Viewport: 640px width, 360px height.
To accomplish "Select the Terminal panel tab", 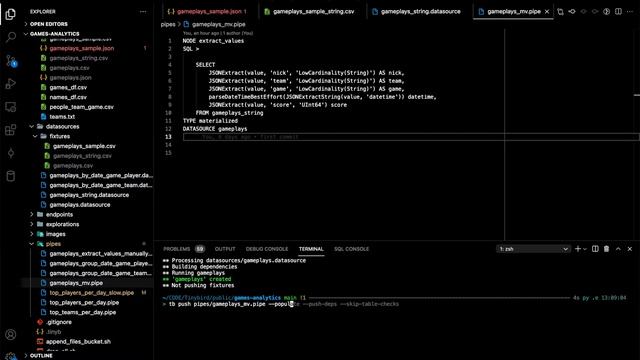I will (311, 249).
